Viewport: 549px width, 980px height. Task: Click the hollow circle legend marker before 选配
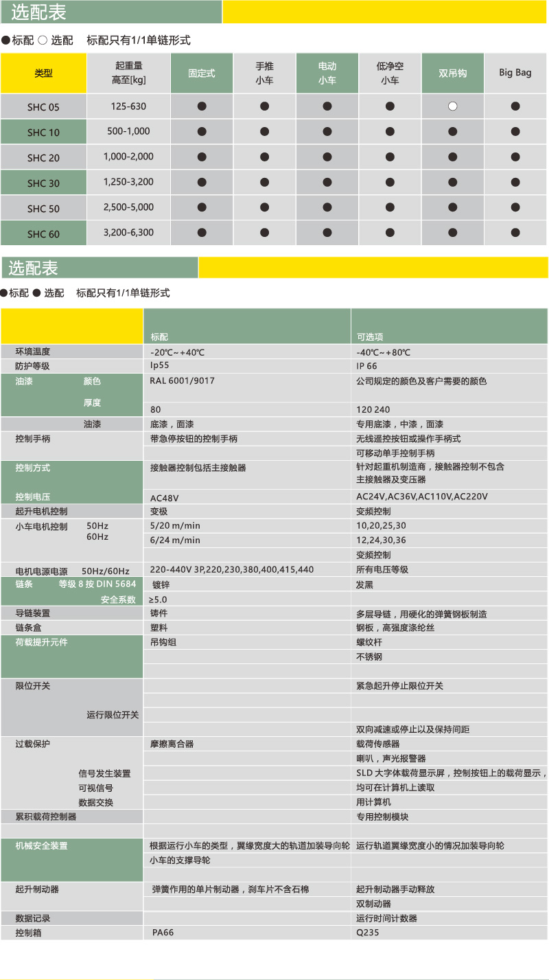(x=43, y=41)
